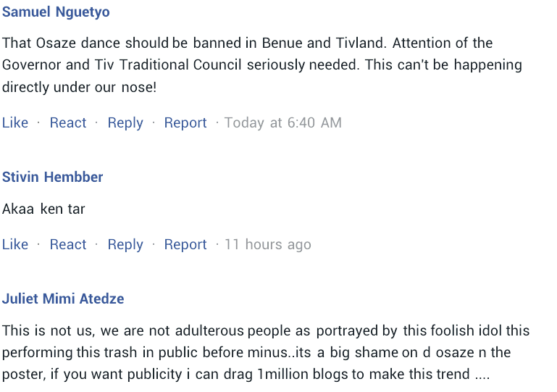The width and height of the screenshot is (557, 392).
Task: Click the 'Today at 6:40 AM' timestamp
Action: [x=282, y=122]
